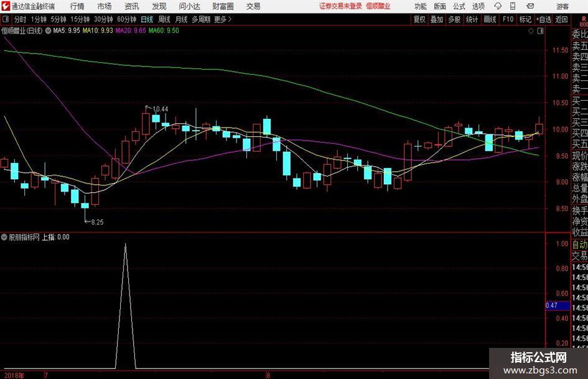588x379 pixels.
Task: Open the 版面 menu
Action: point(440,6)
